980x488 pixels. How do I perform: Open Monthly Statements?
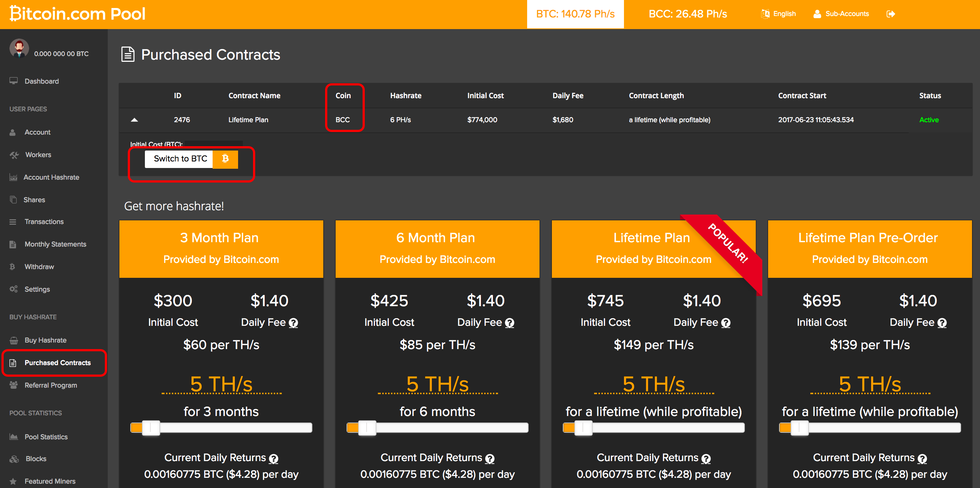[55, 244]
